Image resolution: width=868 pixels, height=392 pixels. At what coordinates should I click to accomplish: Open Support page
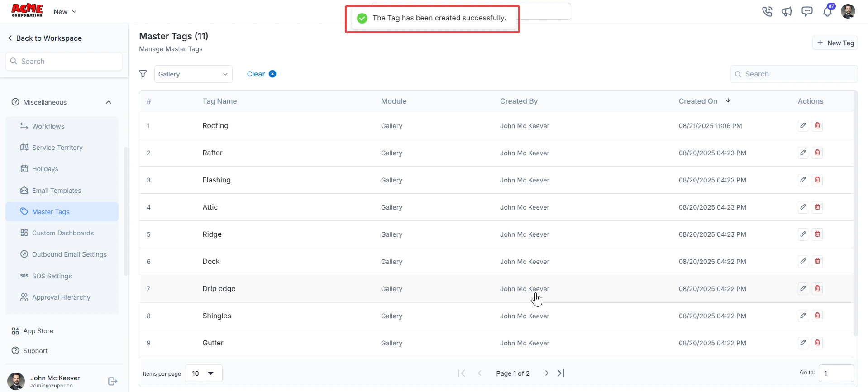tap(30, 351)
